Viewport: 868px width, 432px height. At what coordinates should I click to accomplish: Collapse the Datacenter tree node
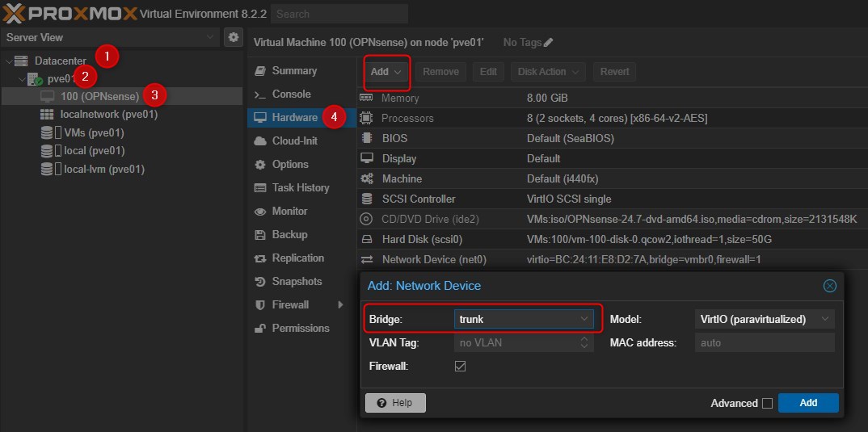[9, 61]
